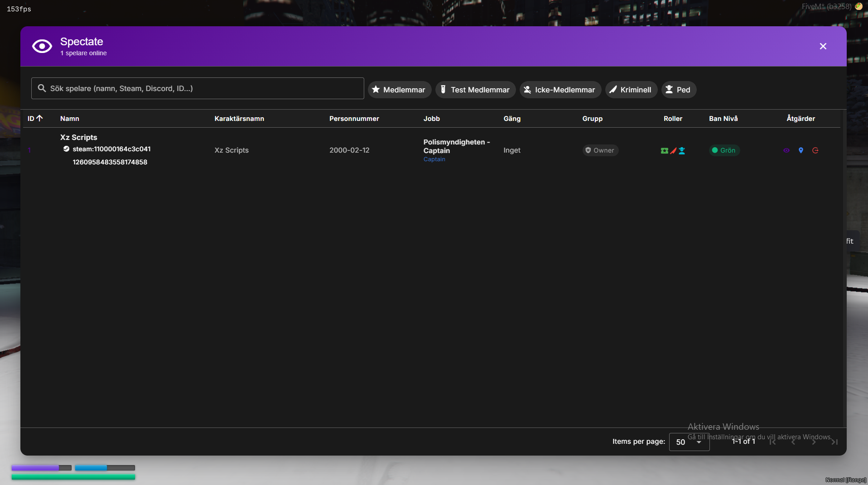
Task: Click the Owner group badge
Action: (600, 150)
